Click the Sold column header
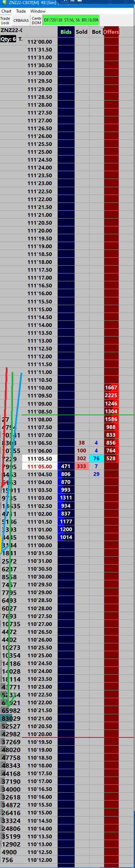135x868 pixels. (x=82, y=32)
